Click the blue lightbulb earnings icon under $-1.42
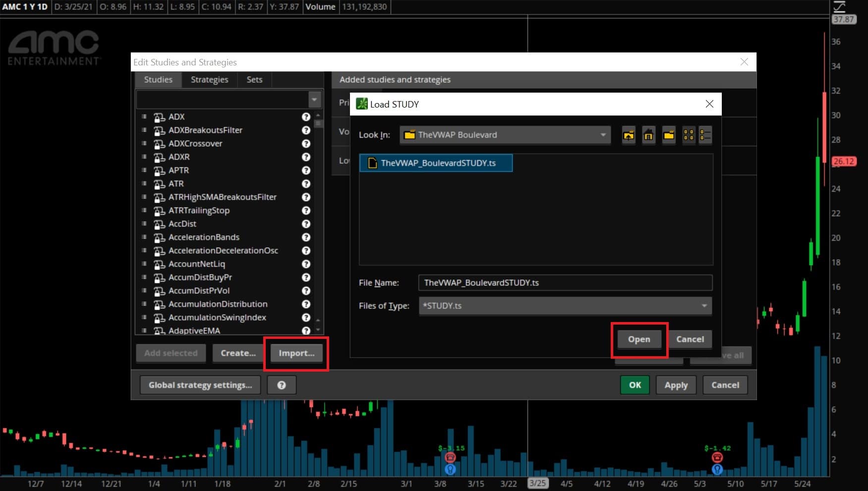Viewport: 868px width, 491px height. coord(717,468)
